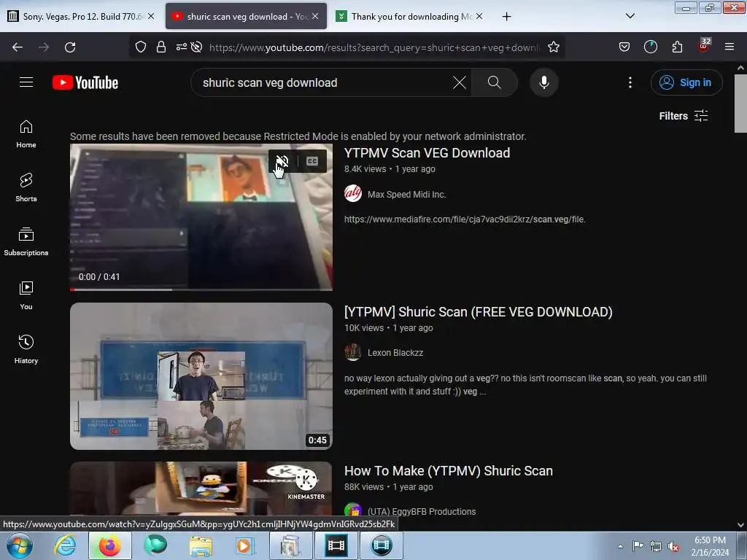747x560 pixels.
Task: Open You section in sidebar
Action: pos(26,295)
